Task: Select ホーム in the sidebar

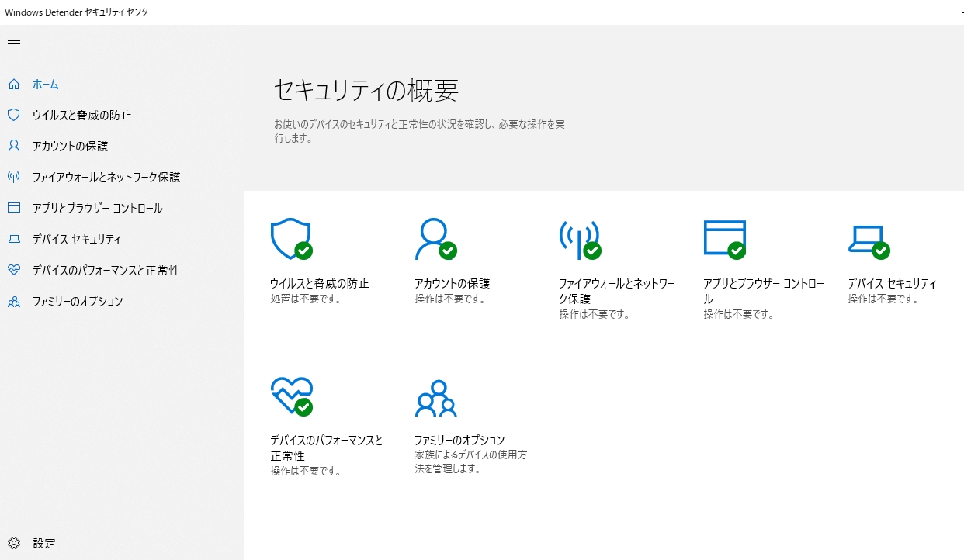Action: [46, 84]
